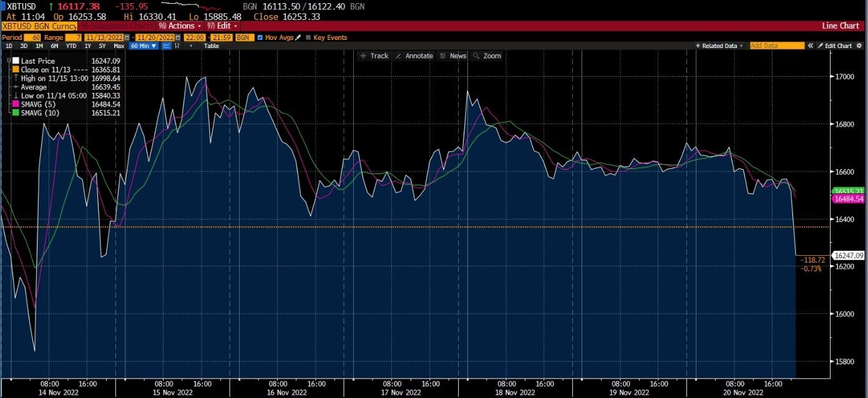The height and width of the screenshot is (398, 868).
Task: Open the calendar icon beside 11/13/2022
Action: click(128, 37)
